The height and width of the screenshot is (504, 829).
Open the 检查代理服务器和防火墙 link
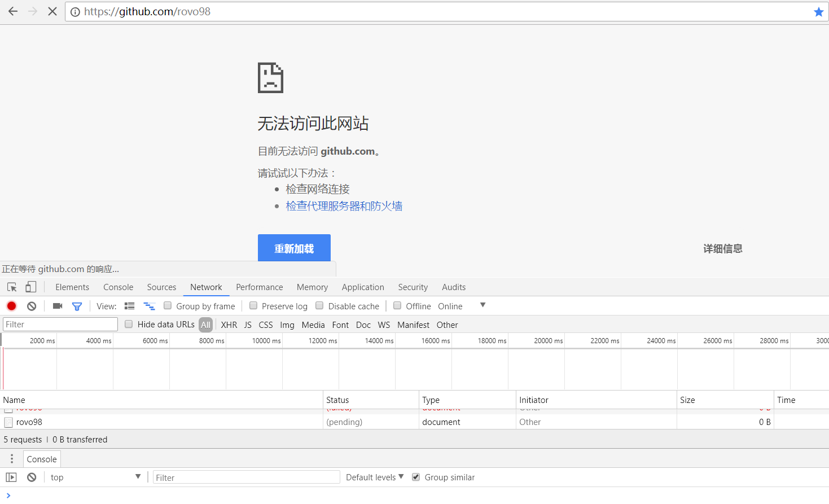coord(344,206)
